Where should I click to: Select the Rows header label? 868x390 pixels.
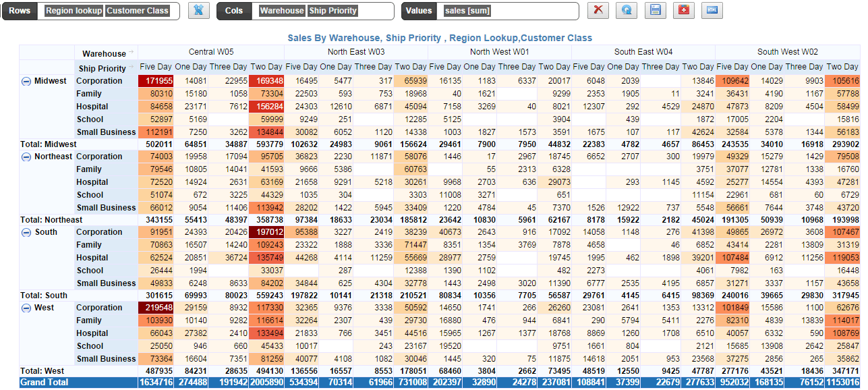(x=19, y=11)
